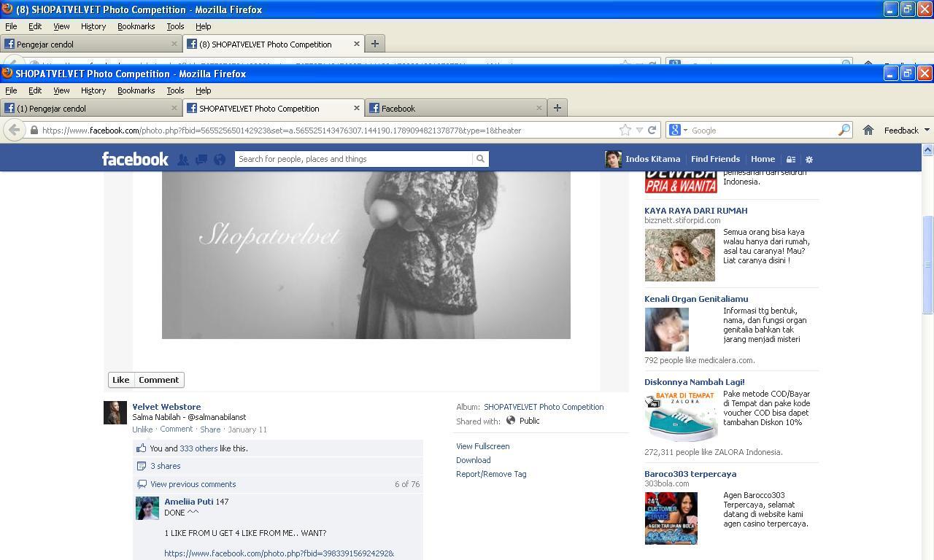Click View previous comments
This screenshot has width=934, height=560.
click(x=193, y=484)
